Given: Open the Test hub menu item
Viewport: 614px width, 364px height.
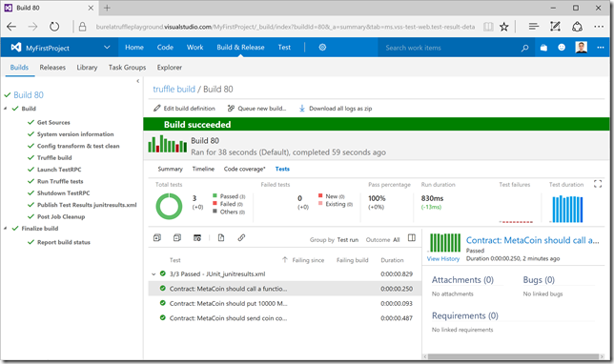Looking at the screenshot, I should coord(284,48).
